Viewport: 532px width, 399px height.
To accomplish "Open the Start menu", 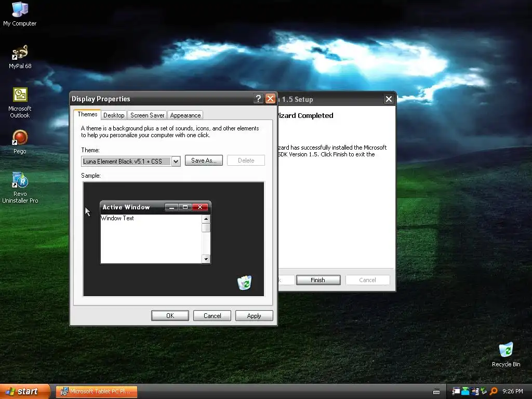I will 25,392.
